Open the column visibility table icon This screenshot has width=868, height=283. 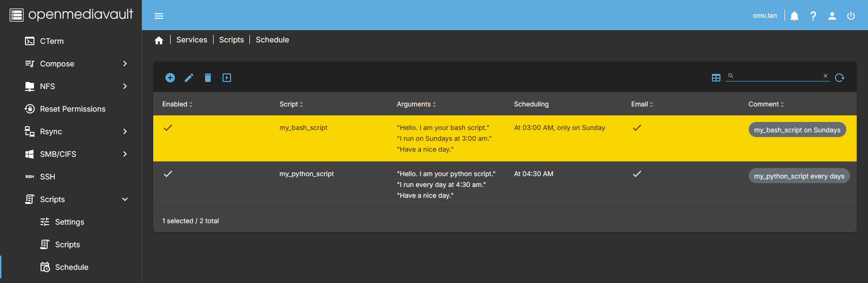point(716,78)
